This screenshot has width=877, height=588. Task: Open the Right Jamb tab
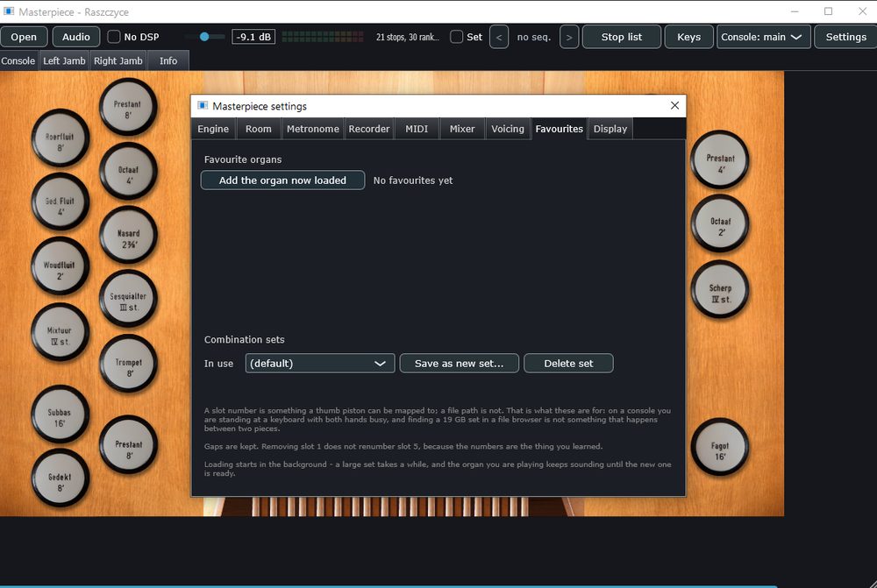pos(118,61)
